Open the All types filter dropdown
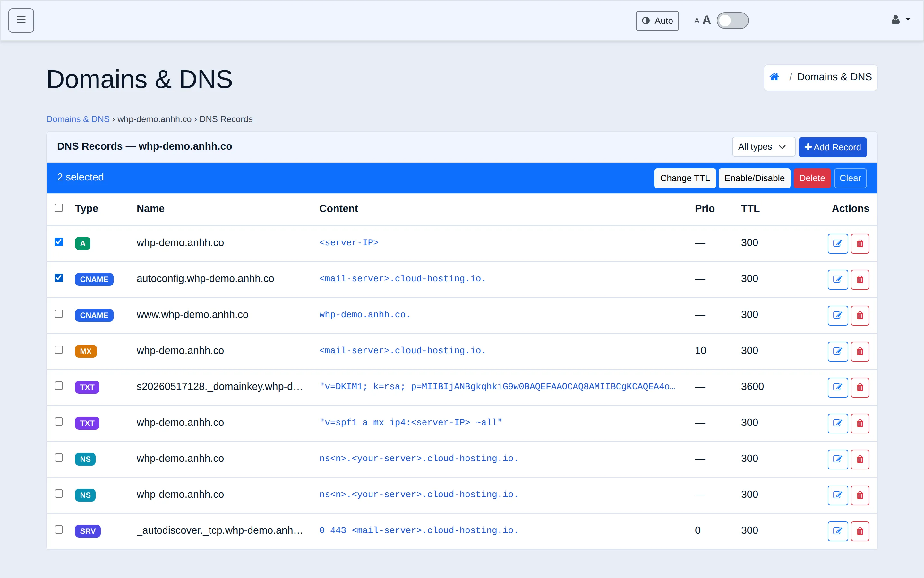924x578 pixels. 763,147
